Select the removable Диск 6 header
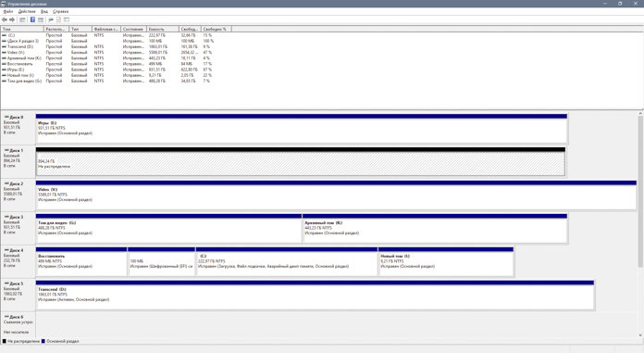The image size is (644, 353). point(18,325)
